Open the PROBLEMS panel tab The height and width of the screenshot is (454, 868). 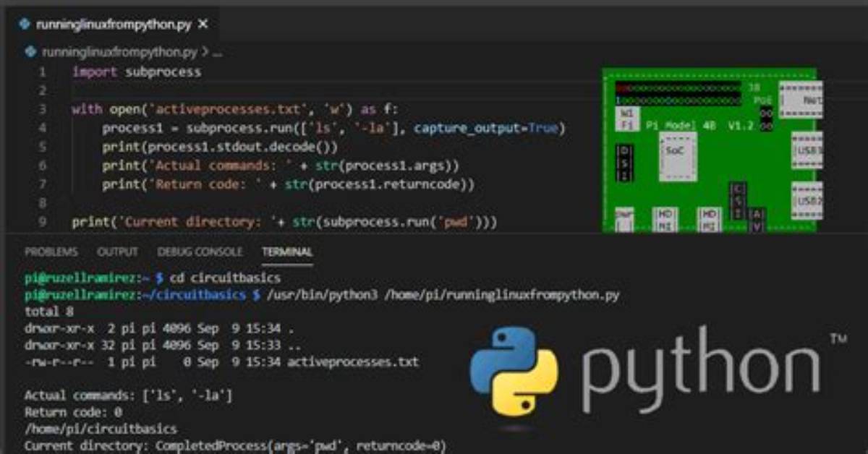[51, 252]
